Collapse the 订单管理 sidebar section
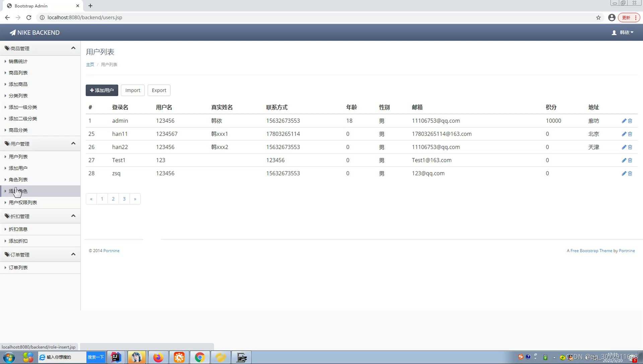This screenshot has width=643, height=364. 73,255
